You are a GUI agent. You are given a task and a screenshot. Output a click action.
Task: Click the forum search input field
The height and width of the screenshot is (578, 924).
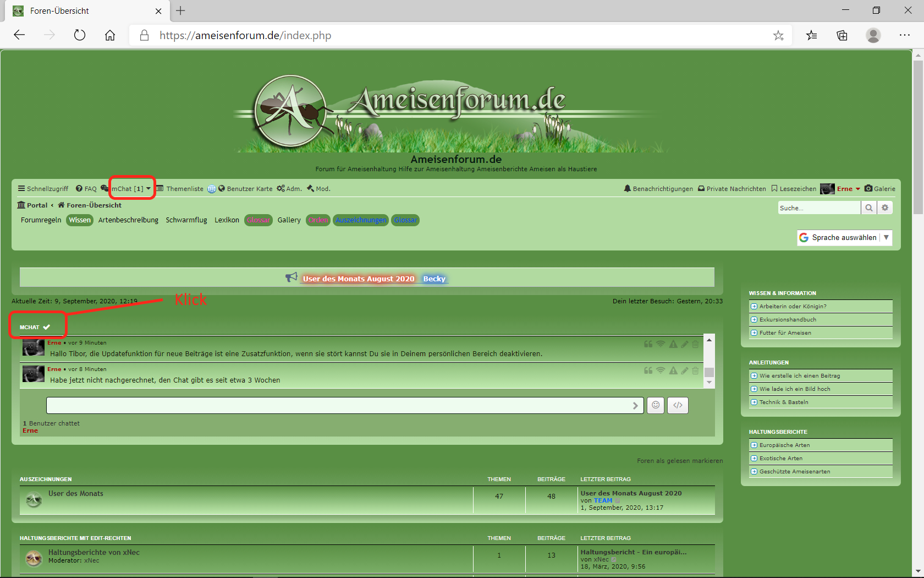pos(818,208)
